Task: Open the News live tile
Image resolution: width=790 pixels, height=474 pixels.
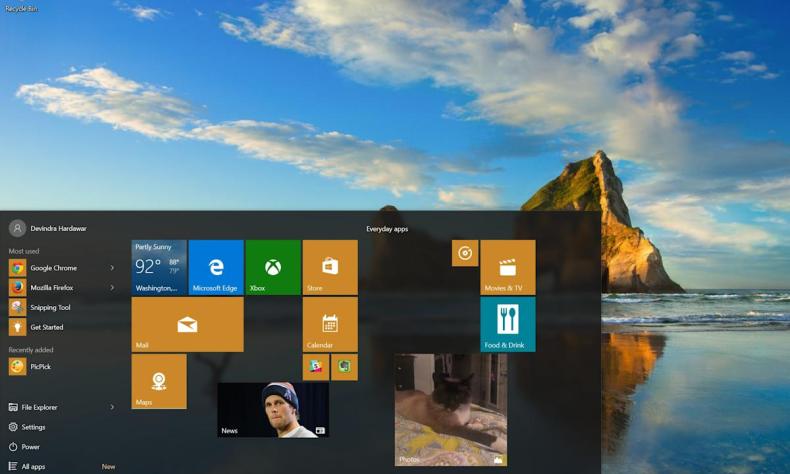Action: click(x=273, y=410)
